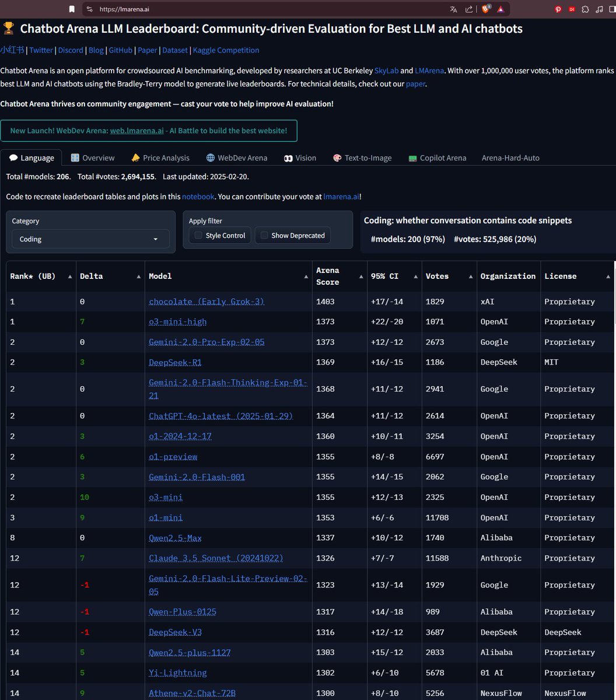Open the ChatGPT-4o-latest (2025-01-29) link
Image resolution: width=616 pixels, height=700 pixels.
click(220, 416)
